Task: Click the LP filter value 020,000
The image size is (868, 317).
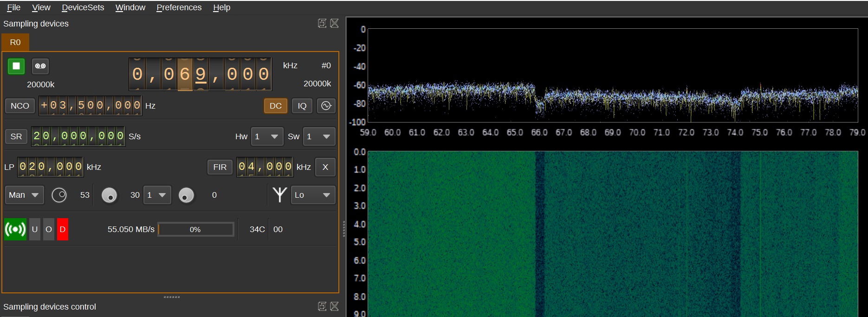Action: tap(51, 167)
